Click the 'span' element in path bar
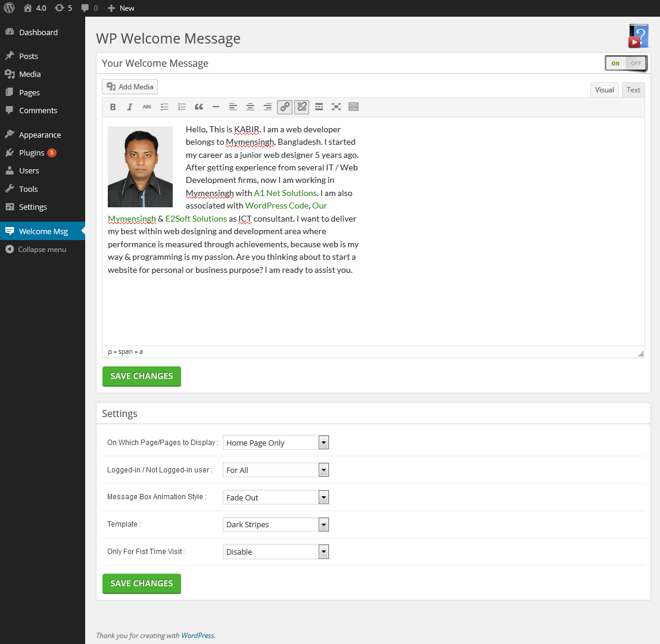The height and width of the screenshot is (644, 660). pyautogui.click(x=126, y=352)
